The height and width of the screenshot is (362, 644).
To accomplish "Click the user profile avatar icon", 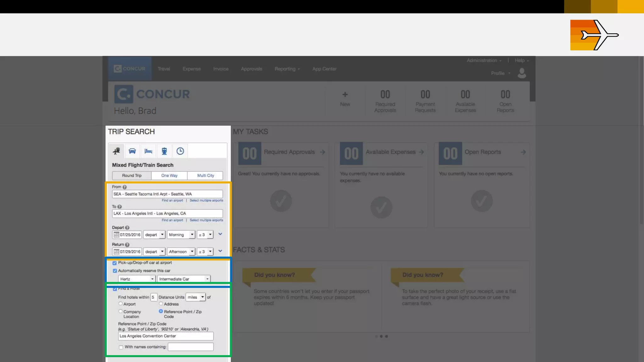I will point(522,73).
